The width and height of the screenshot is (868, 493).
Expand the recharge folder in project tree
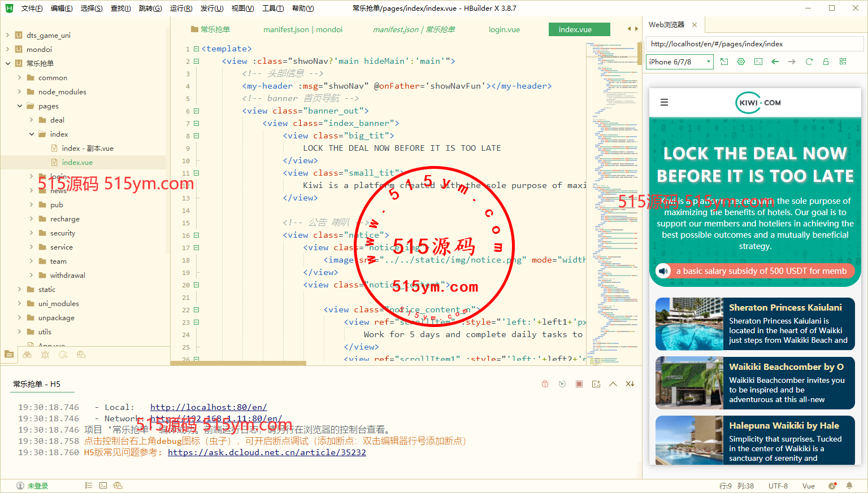point(31,219)
